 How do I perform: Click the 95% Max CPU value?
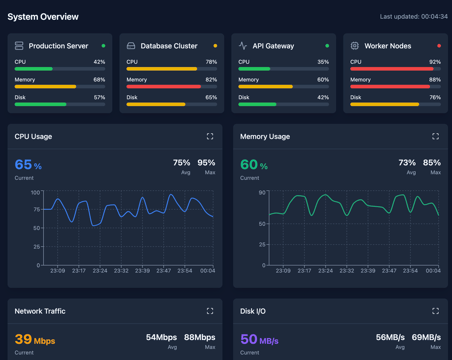(206, 163)
